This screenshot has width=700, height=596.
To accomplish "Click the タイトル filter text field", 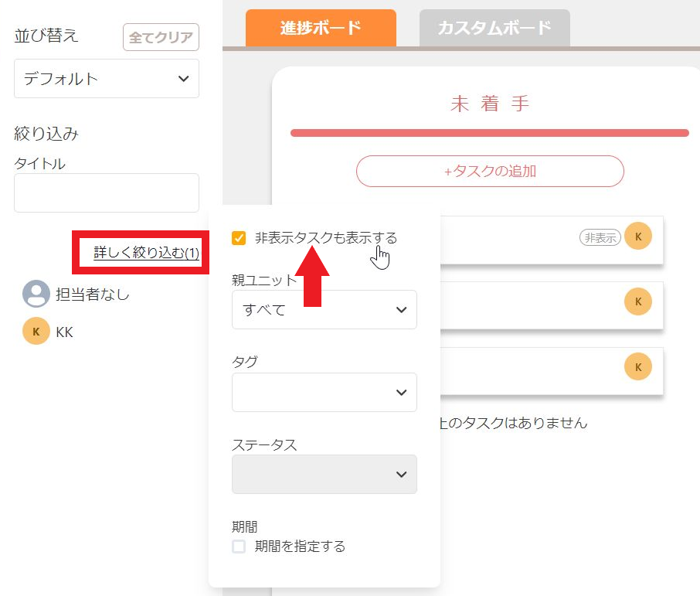I will pos(107,193).
